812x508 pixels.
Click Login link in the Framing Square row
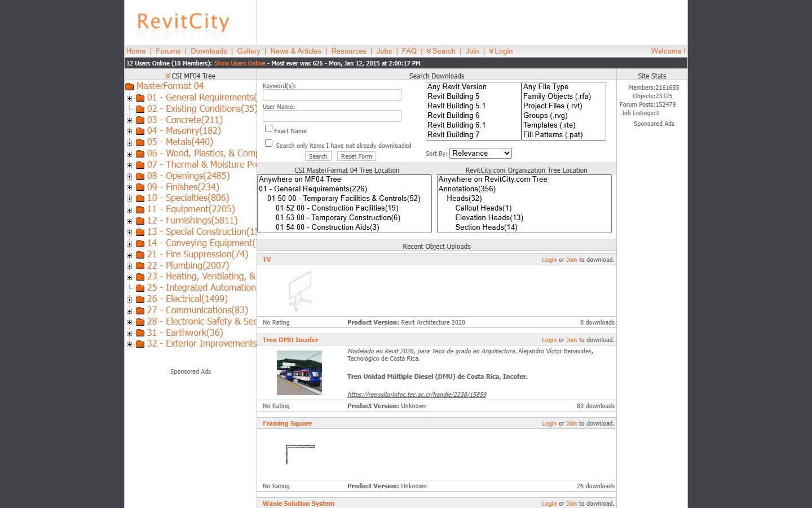(x=549, y=423)
